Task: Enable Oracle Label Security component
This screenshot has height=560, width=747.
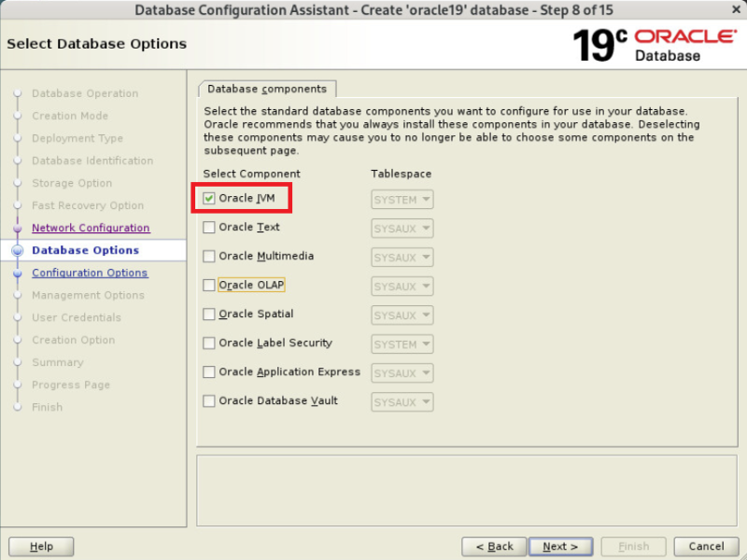Action: pyautogui.click(x=208, y=343)
